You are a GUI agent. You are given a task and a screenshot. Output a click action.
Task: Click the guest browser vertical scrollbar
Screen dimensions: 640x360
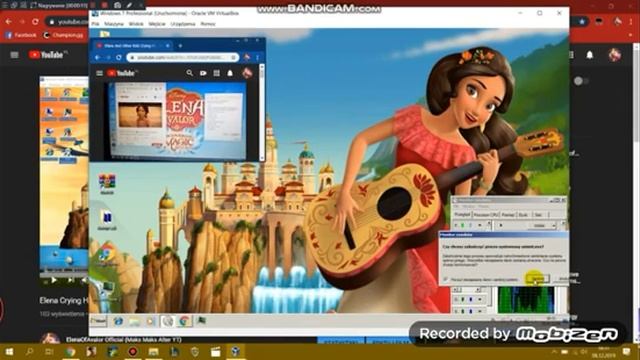click(x=262, y=112)
